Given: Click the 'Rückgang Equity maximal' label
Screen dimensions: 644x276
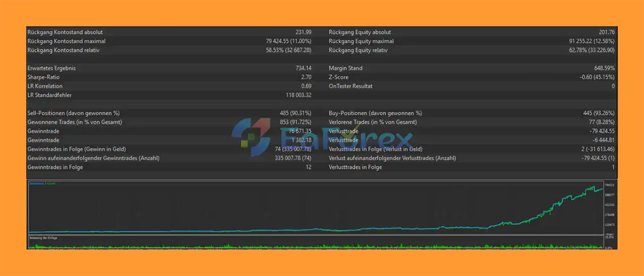Looking at the screenshot, I should 361,41.
